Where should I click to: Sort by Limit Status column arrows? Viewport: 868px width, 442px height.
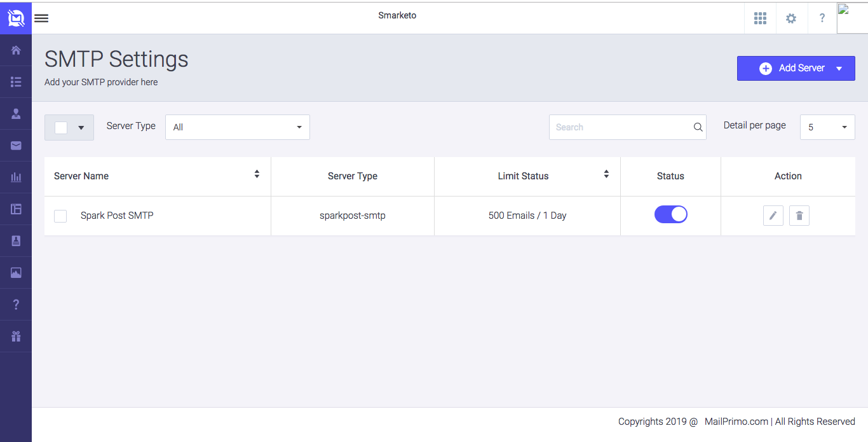tap(606, 174)
